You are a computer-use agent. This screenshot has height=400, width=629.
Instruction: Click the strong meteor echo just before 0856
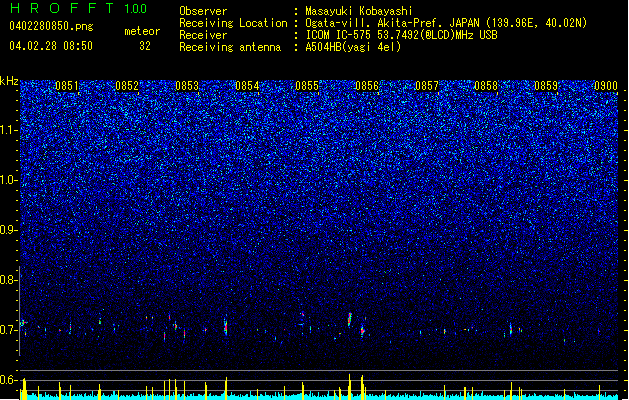[350, 319]
